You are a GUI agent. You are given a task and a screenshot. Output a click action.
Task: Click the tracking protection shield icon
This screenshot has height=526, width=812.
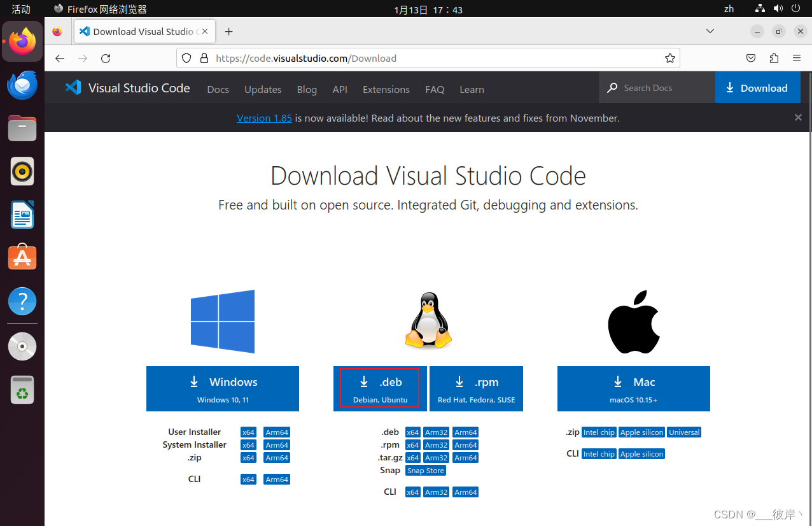pyautogui.click(x=186, y=58)
